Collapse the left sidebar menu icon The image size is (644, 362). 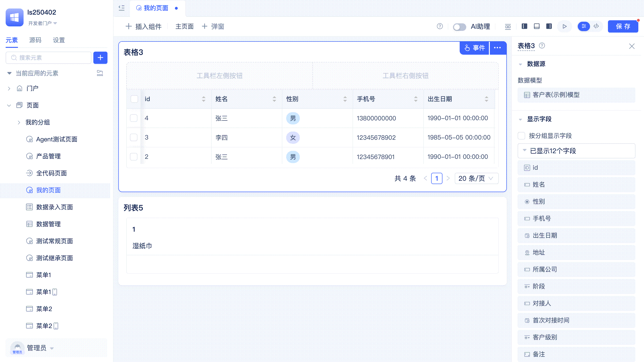click(121, 8)
